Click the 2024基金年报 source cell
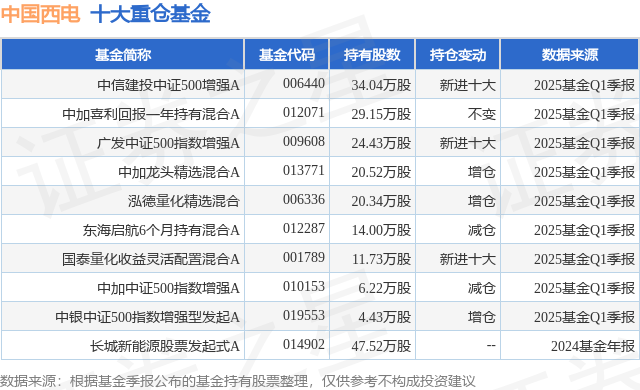The image size is (640, 390). pos(593,346)
